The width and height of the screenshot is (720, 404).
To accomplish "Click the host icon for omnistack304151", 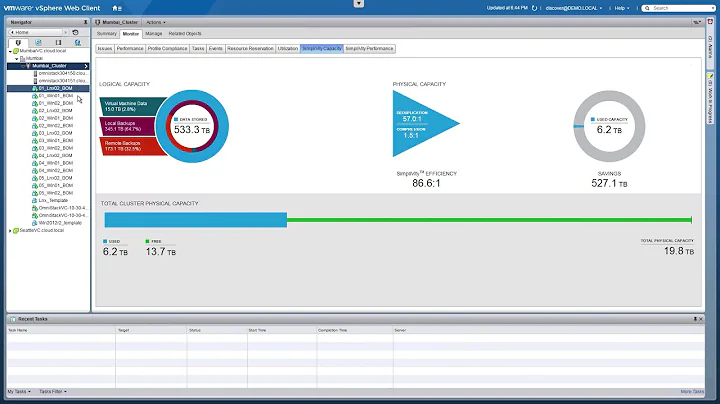I will (35, 81).
